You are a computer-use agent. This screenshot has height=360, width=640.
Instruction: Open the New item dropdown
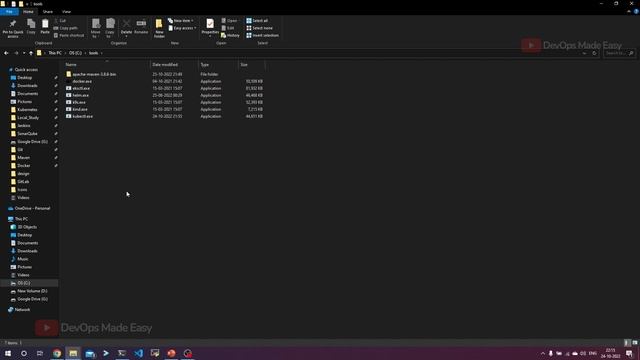click(x=181, y=20)
